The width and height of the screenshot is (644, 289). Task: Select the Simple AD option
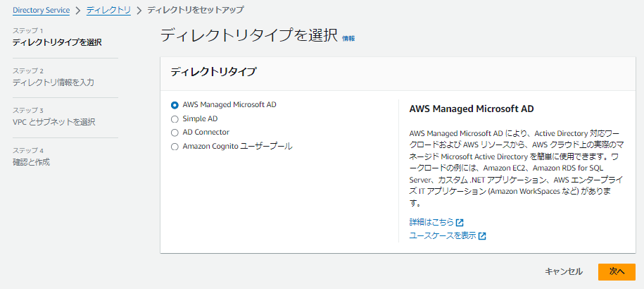(x=175, y=119)
